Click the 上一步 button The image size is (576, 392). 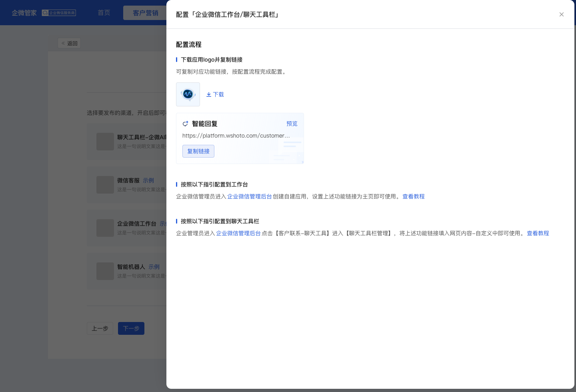[x=100, y=328]
